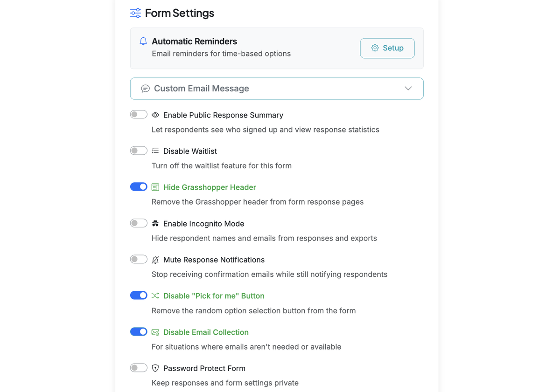Open Setup for Automatic Reminders
Viewport: 560px width, 392px height.
[x=387, y=48]
